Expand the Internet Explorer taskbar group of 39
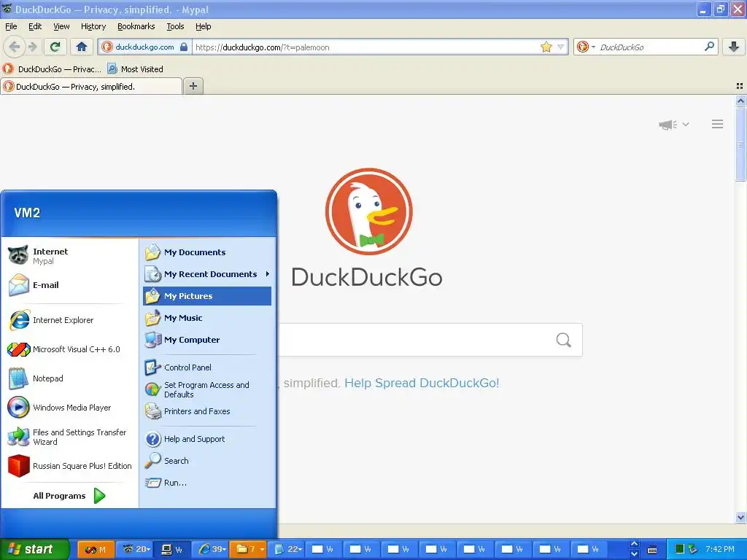 click(212, 550)
